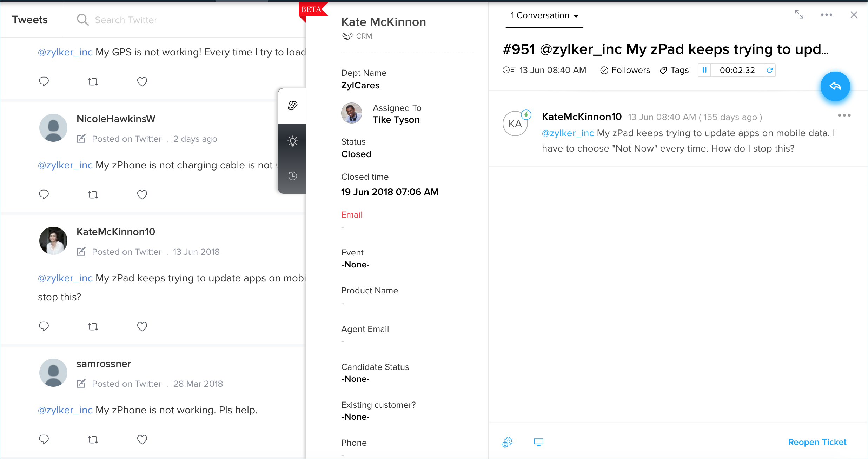
Task: Open more options menu in ticket header
Action: click(826, 15)
